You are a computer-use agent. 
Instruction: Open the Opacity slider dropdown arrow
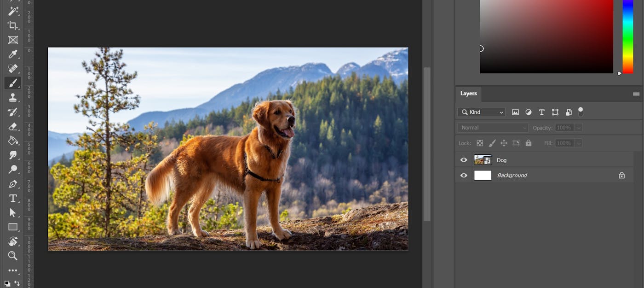click(x=579, y=128)
